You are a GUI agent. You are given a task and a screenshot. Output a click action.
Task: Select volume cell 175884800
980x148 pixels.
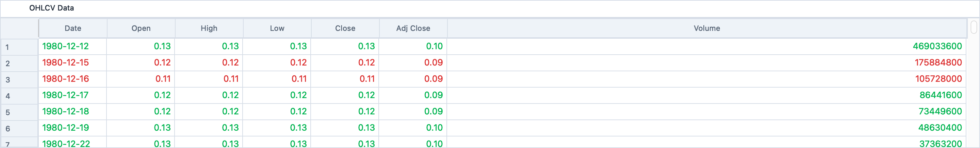[707, 62]
